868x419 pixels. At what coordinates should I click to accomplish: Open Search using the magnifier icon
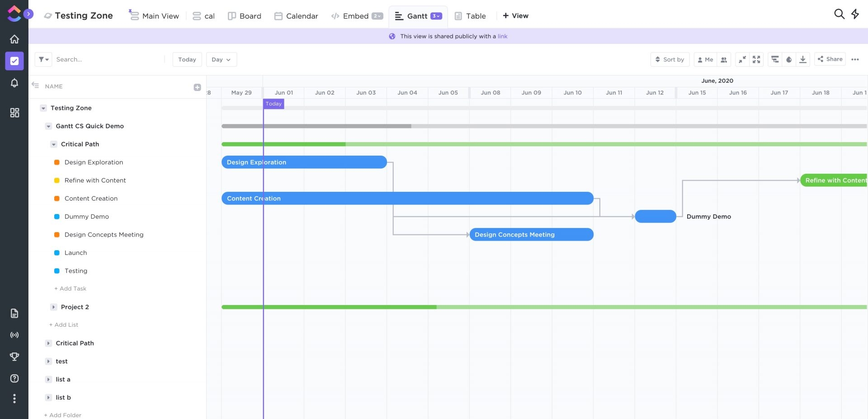pos(840,14)
